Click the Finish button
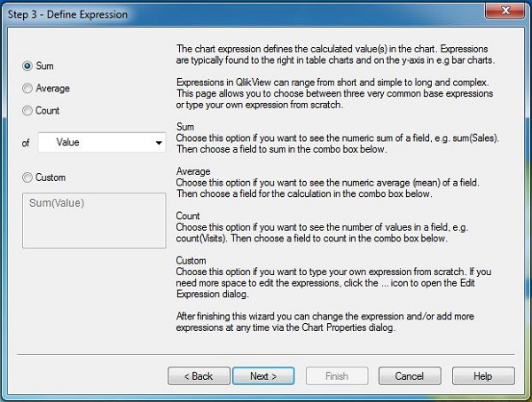This screenshot has height=402, width=532. pyautogui.click(x=337, y=376)
